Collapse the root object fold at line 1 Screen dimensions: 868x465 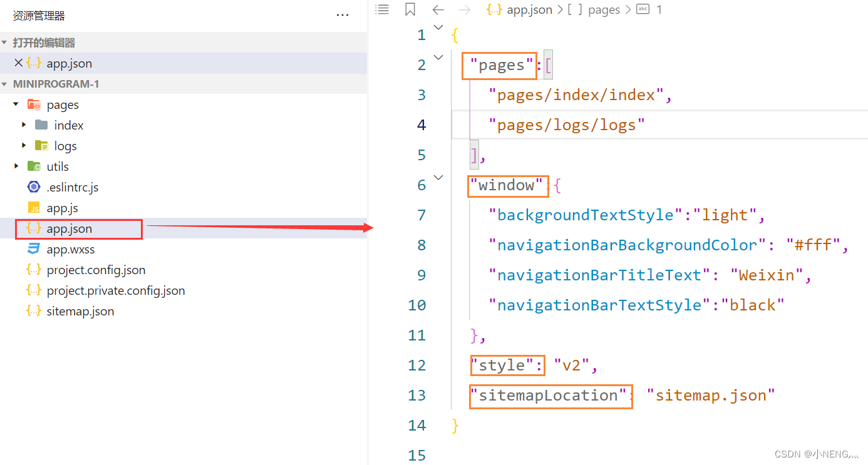point(438,27)
